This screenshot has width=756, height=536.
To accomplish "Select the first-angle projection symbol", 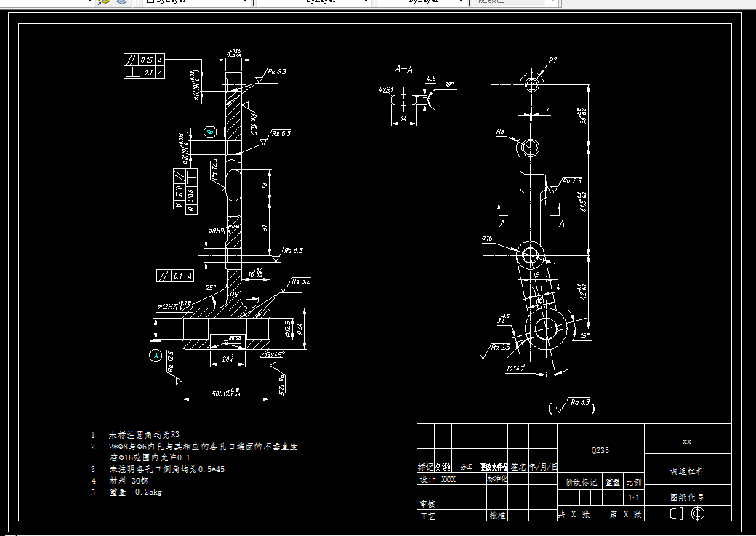I will (688, 513).
